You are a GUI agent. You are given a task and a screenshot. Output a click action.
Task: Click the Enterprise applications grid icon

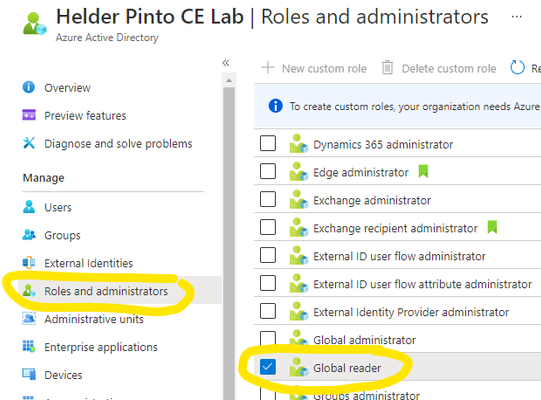coord(29,346)
